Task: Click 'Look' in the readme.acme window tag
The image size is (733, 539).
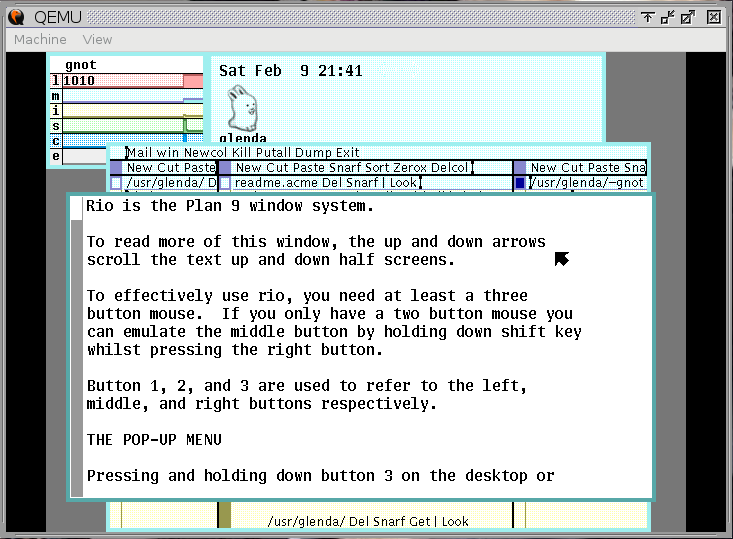Action: [x=403, y=183]
